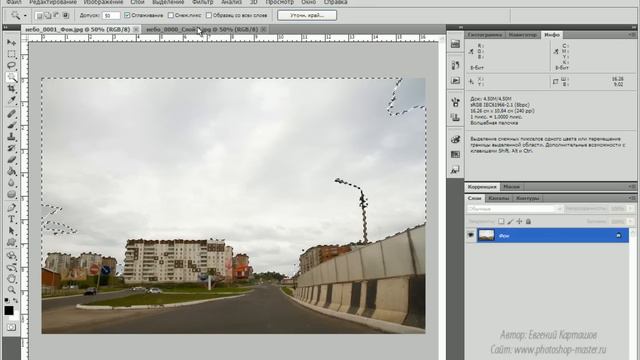Select the Eraser tool
Image resolution: width=640 pixels, height=360 pixels.
[11, 160]
